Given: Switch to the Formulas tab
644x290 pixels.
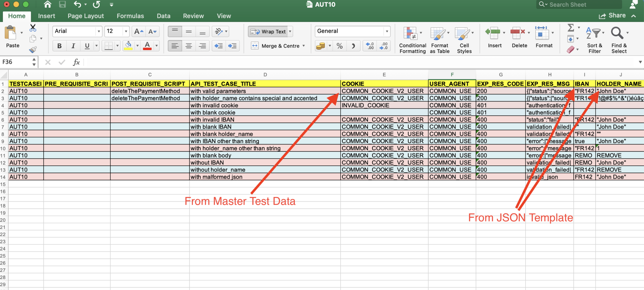Looking at the screenshot, I should (x=130, y=16).
